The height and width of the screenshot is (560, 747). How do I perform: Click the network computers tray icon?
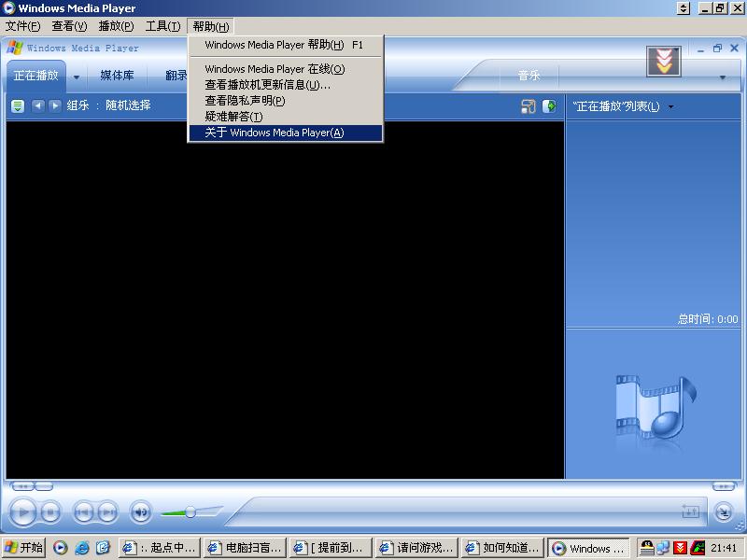click(663, 548)
